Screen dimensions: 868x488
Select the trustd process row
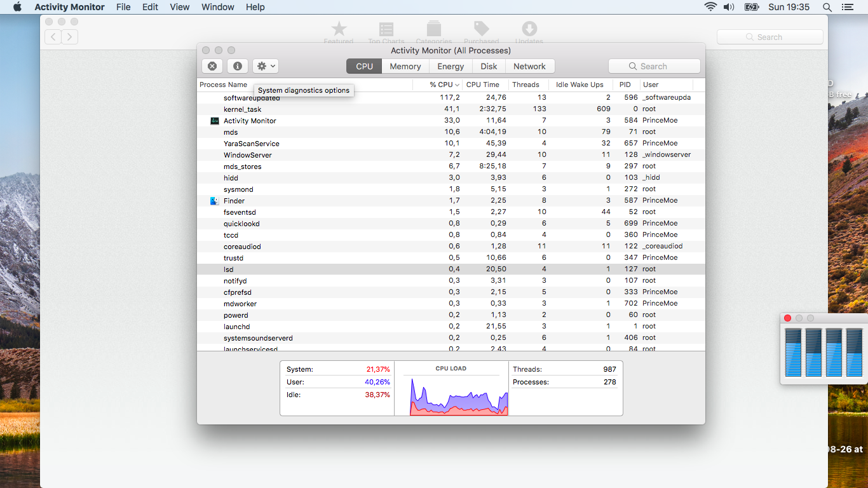coord(451,258)
